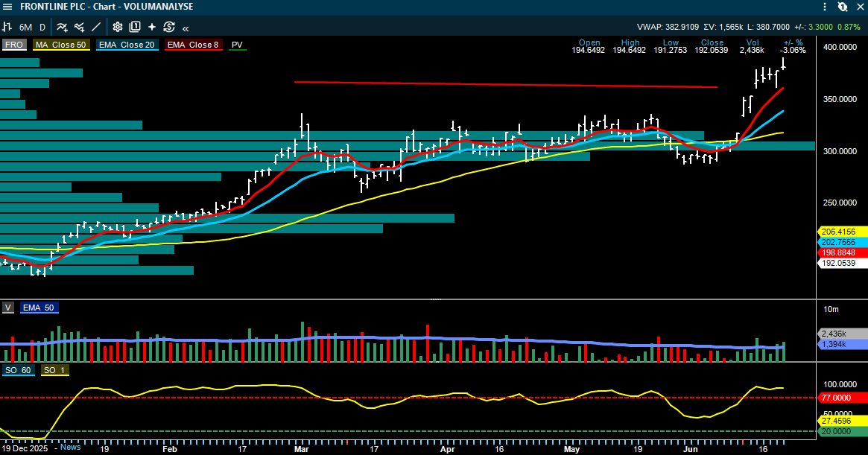Click the add comparison line icon
Image resolution: width=868 pixels, height=455 pixels.
[x=79, y=27]
